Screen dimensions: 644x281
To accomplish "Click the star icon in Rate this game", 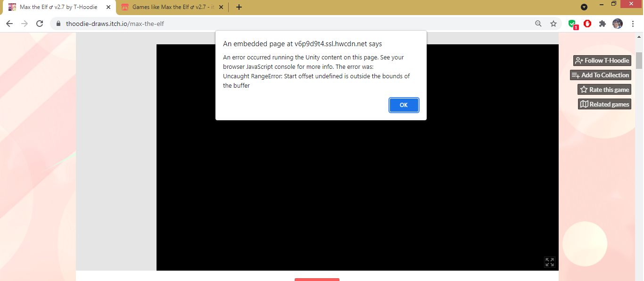I will click(x=584, y=90).
